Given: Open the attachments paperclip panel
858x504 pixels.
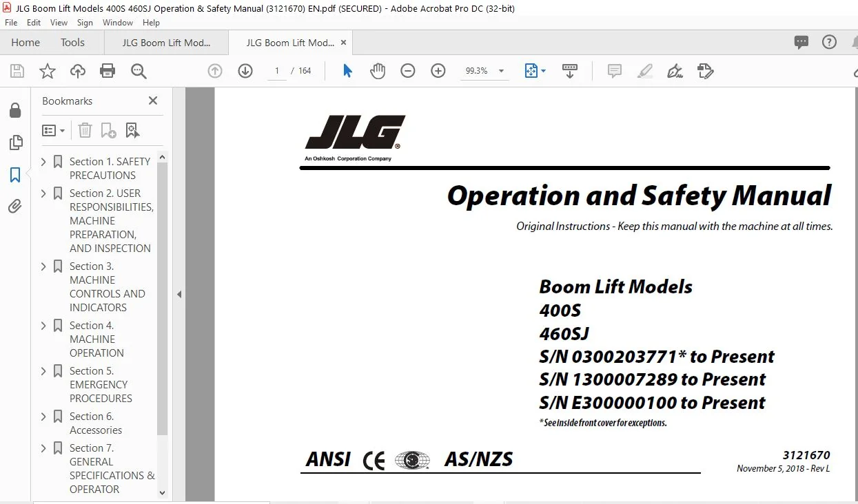Looking at the screenshot, I should 14,206.
